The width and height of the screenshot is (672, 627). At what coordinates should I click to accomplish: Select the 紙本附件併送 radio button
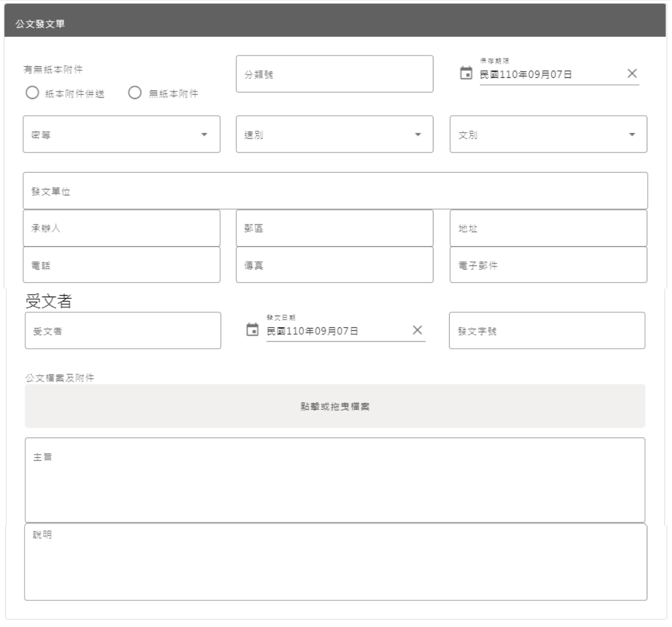[x=32, y=93]
